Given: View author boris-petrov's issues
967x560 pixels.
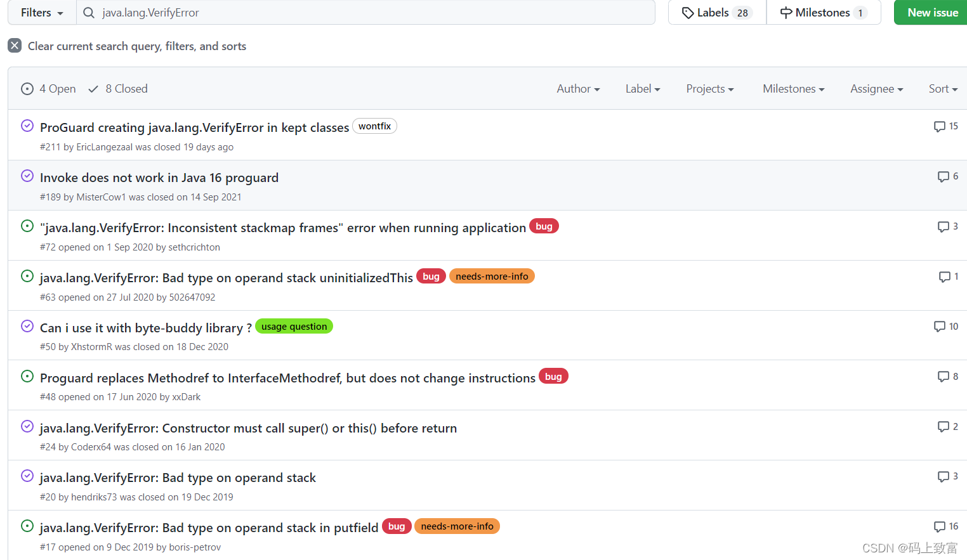Looking at the screenshot, I should pyautogui.click(x=195, y=547).
